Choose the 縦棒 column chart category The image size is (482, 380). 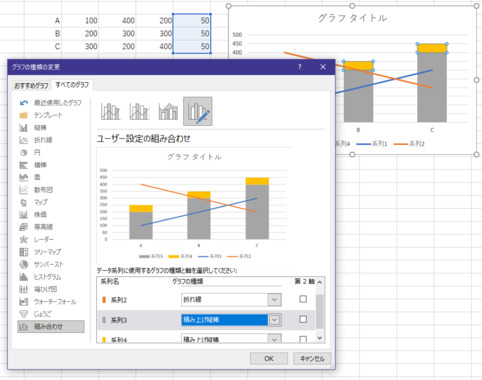click(33, 128)
